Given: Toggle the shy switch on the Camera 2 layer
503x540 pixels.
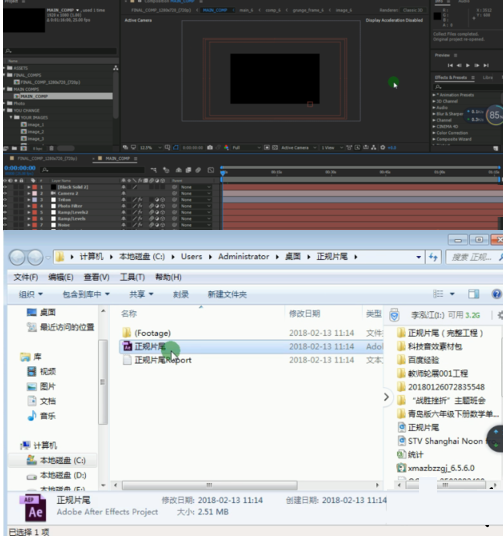Looking at the screenshot, I should pos(123,193).
